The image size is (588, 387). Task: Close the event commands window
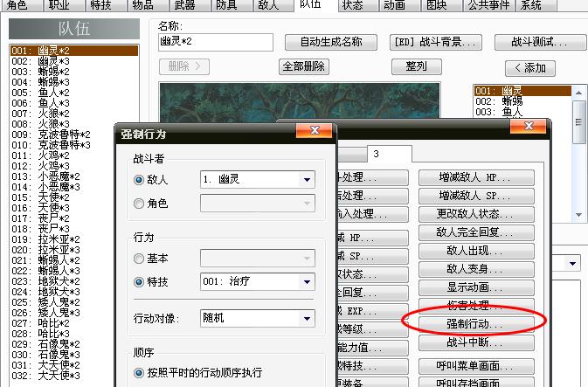pyautogui.click(x=529, y=126)
